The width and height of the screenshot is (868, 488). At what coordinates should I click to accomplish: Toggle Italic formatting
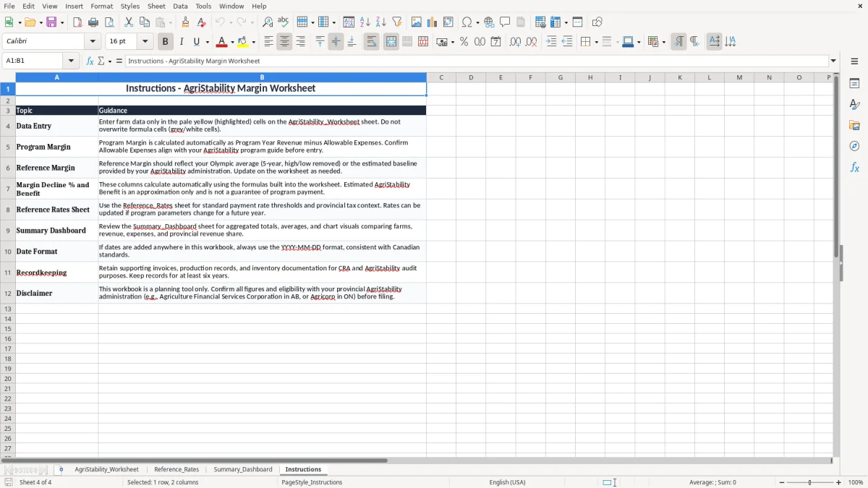point(181,42)
